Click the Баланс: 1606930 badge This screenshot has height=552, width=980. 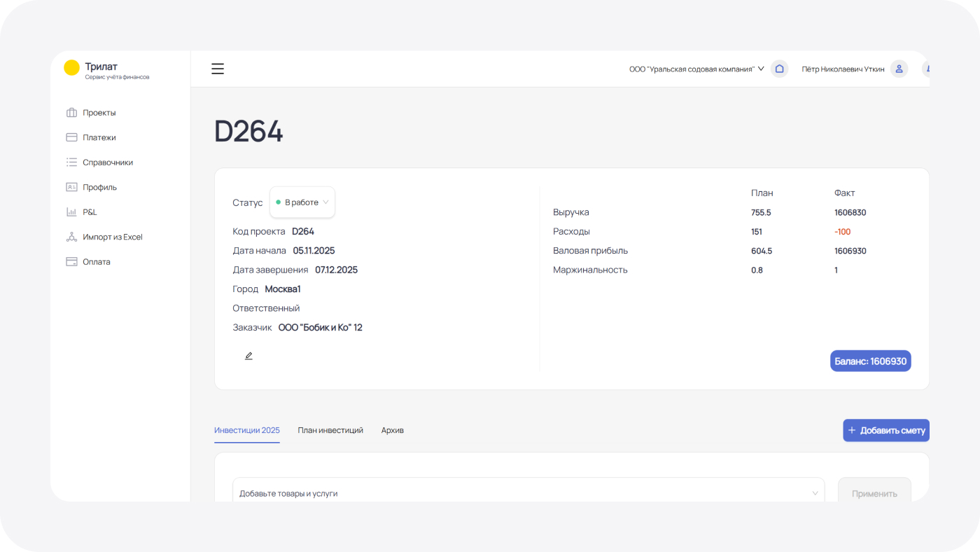click(870, 361)
